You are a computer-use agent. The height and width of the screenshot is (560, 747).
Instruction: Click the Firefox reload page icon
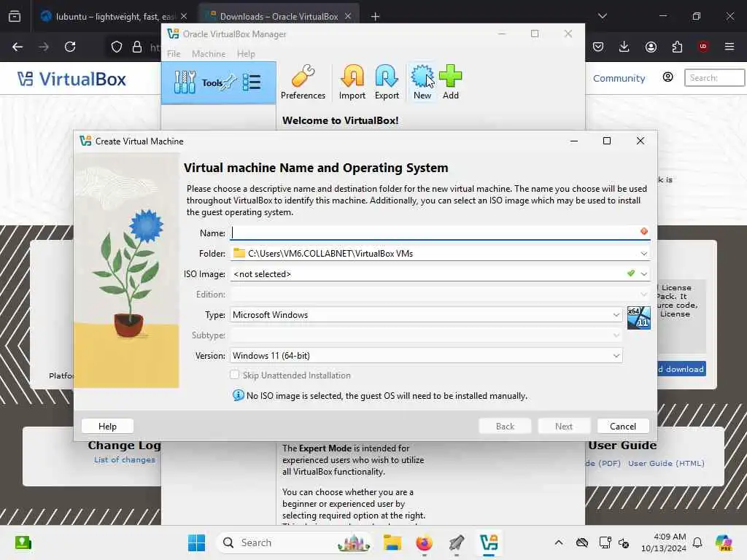[x=70, y=47]
